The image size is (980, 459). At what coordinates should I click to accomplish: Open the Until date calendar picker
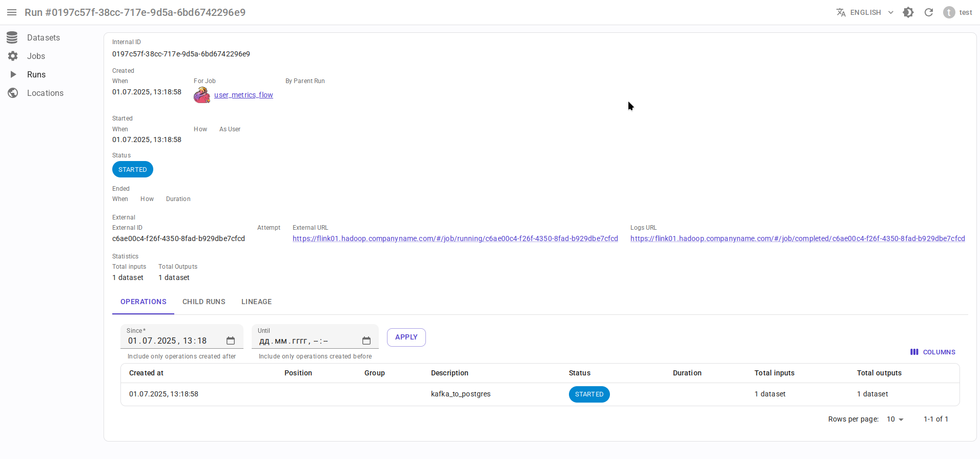click(366, 341)
